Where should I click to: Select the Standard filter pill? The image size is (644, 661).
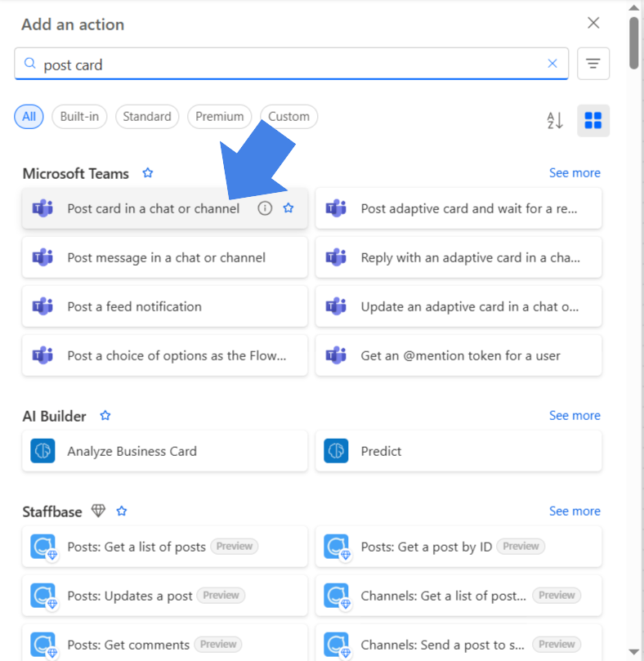(x=147, y=116)
